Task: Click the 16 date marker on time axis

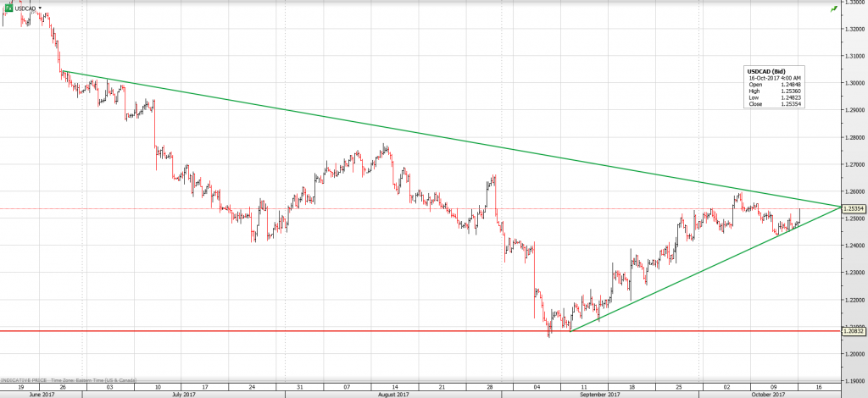Action: pyautogui.click(x=817, y=385)
